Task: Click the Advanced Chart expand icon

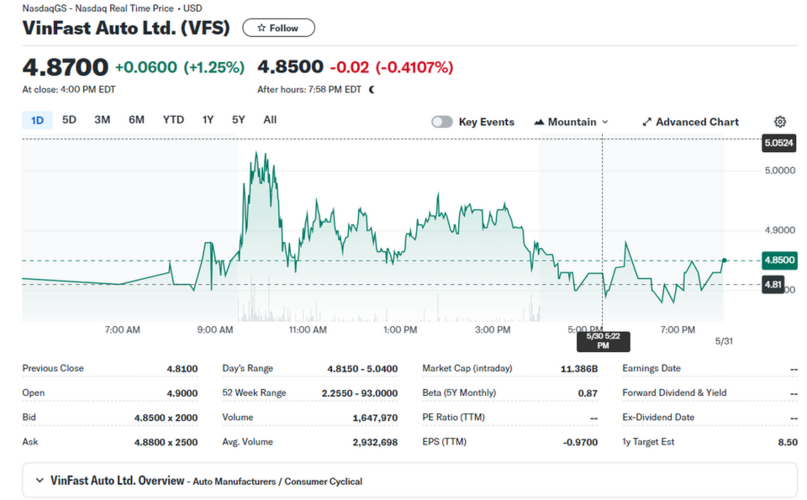Action: [647, 122]
